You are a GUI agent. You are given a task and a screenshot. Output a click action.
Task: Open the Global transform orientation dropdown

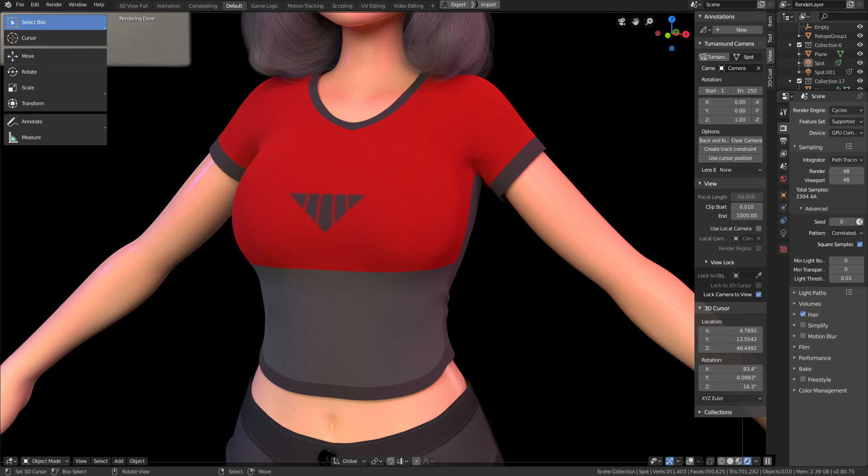click(349, 461)
